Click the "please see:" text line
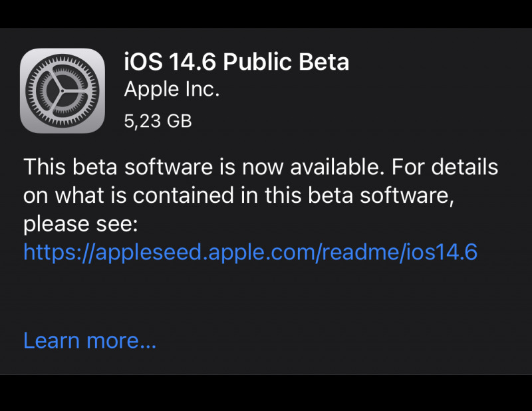 click(x=80, y=224)
